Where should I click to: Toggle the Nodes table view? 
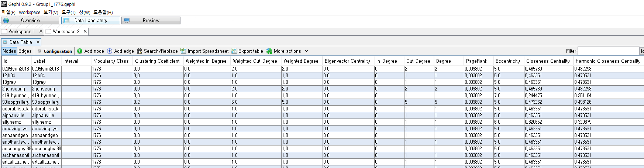(9, 51)
